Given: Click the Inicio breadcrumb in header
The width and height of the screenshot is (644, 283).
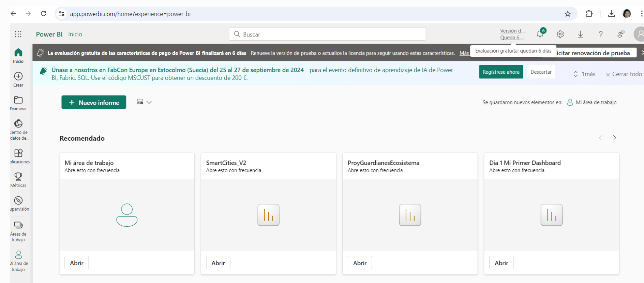Looking at the screenshot, I should tap(75, 34).
